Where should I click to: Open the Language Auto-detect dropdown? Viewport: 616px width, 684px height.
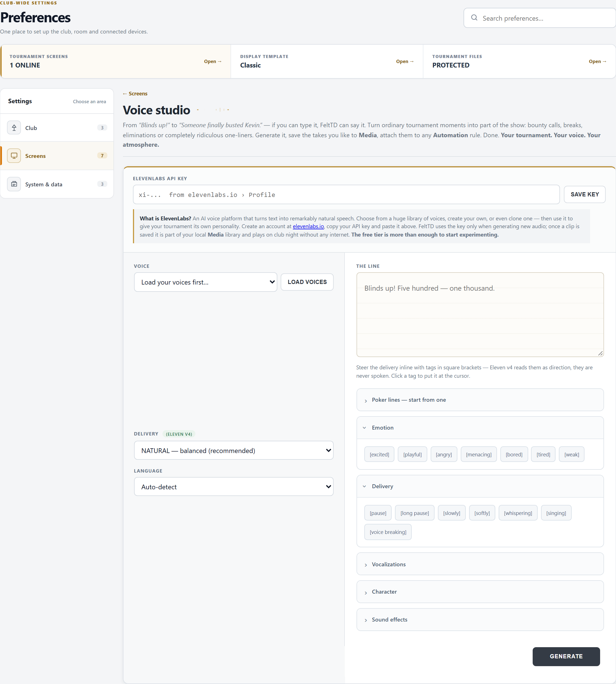point(234,486)
